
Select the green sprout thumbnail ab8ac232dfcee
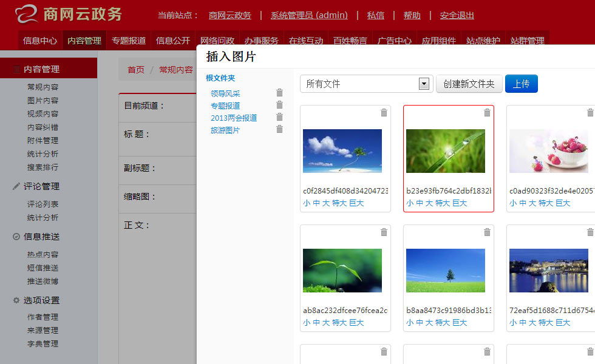[342, 271]
